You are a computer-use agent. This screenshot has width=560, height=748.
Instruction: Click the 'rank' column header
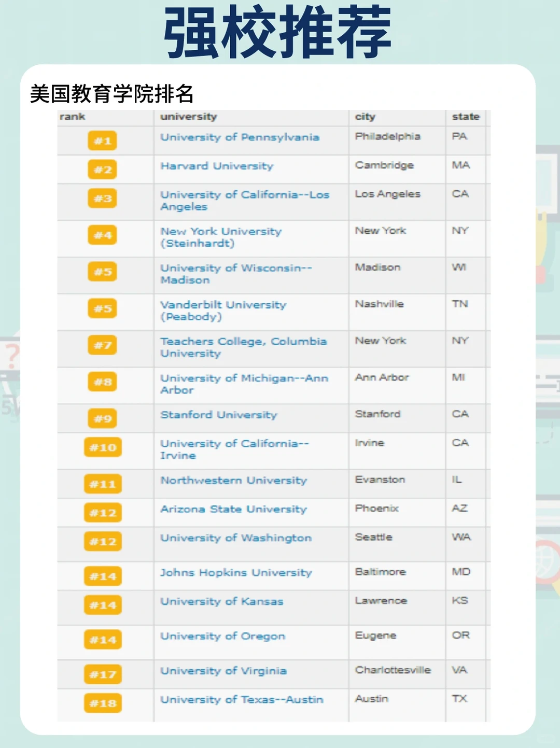point(72,117)
